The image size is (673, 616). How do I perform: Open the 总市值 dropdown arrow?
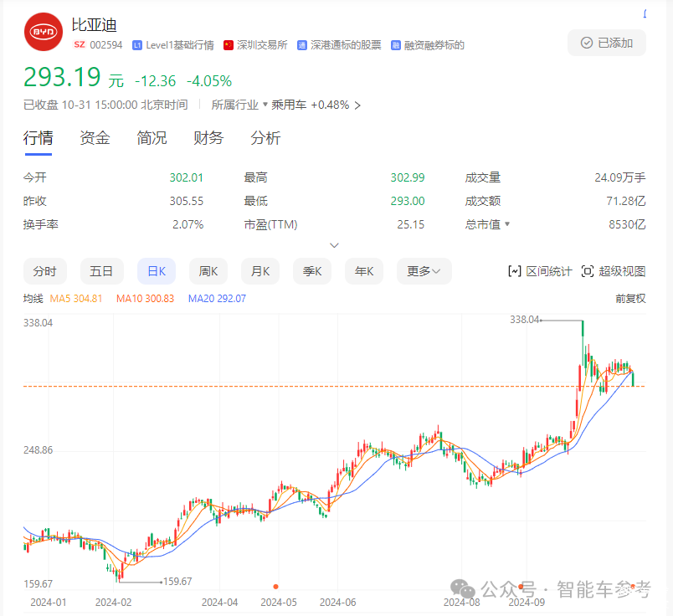click(x=506, y=225)
